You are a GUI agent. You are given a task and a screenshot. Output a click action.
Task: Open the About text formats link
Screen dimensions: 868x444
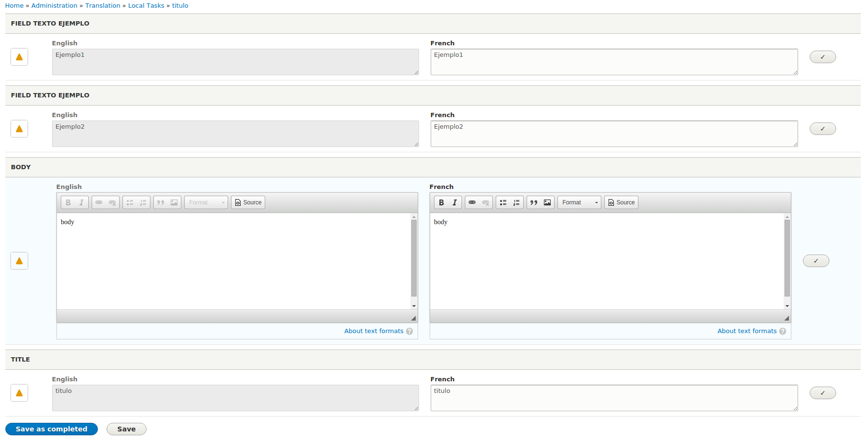pos(374,331)
